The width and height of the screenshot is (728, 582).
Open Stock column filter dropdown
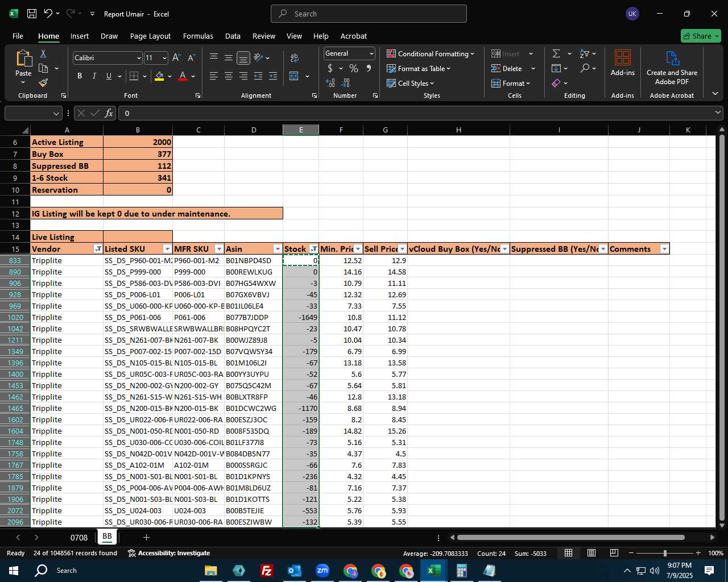pyautogui.click(x=313, y=249)
